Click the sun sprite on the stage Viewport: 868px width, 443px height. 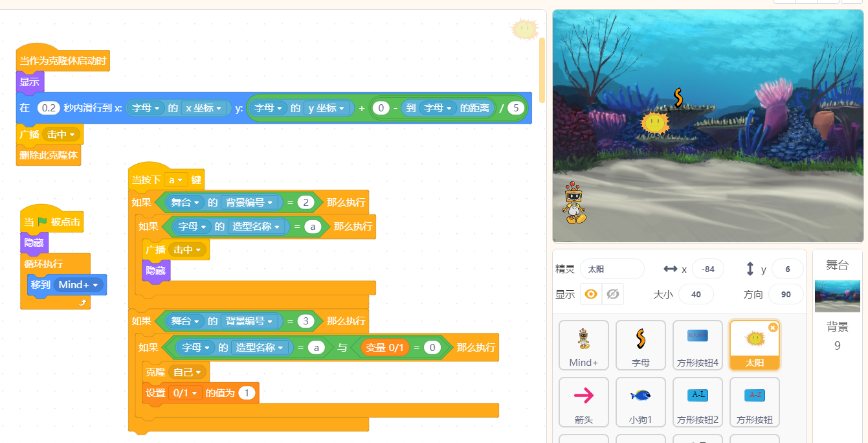[x=654, y=122]
